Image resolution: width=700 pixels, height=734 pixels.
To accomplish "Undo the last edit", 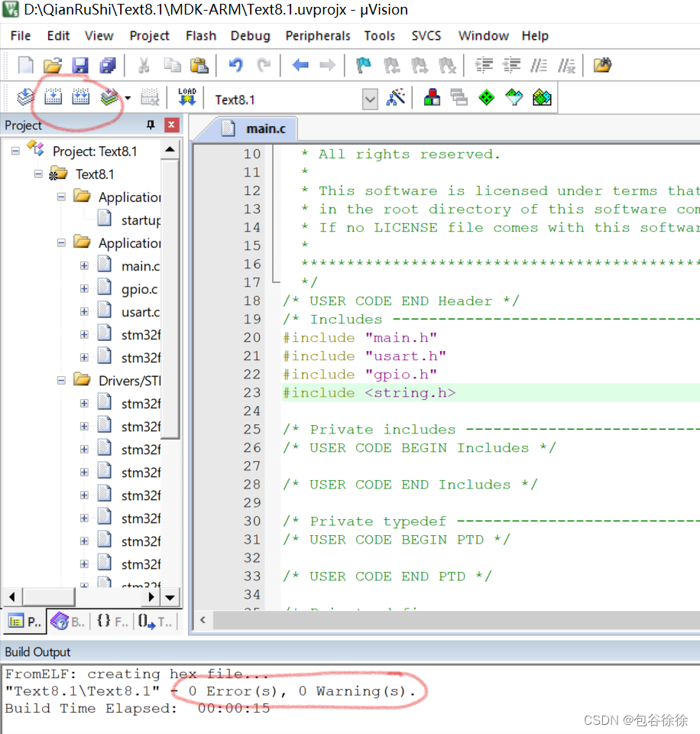I will click(235, 65).
